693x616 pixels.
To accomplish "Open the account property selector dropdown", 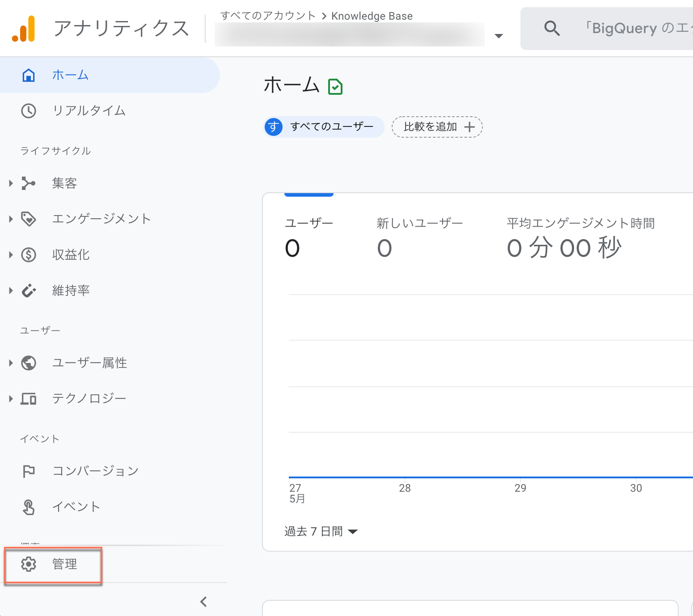I will pyautogui.click(x=499, y=36).
